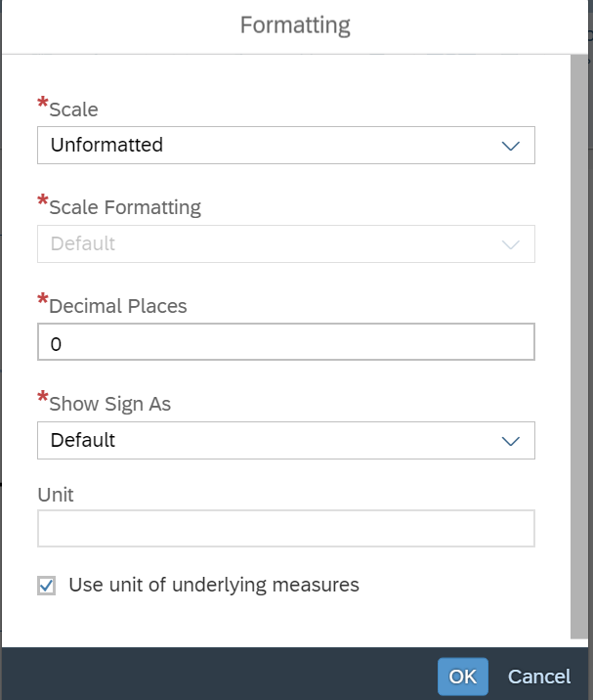Screen dimensions: 593x700
Task: Open the Scale Formatting Default combo box
Action: [x=286, y=243]
